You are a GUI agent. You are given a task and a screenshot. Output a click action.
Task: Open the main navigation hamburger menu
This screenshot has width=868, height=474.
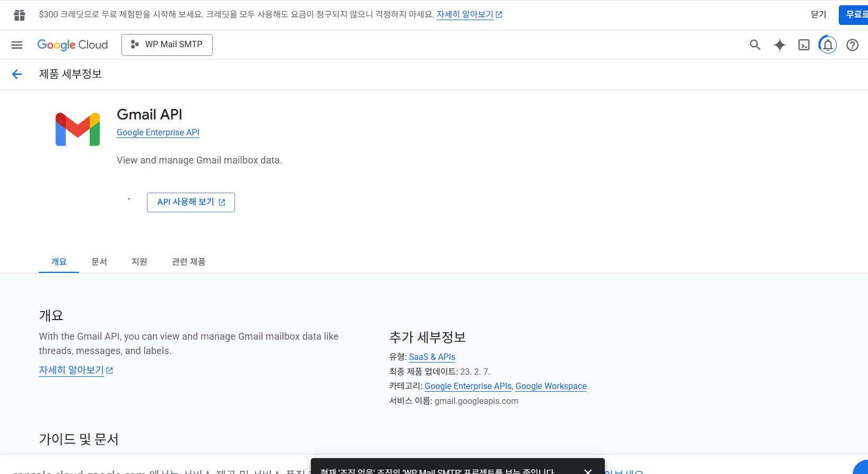(17, 45)
